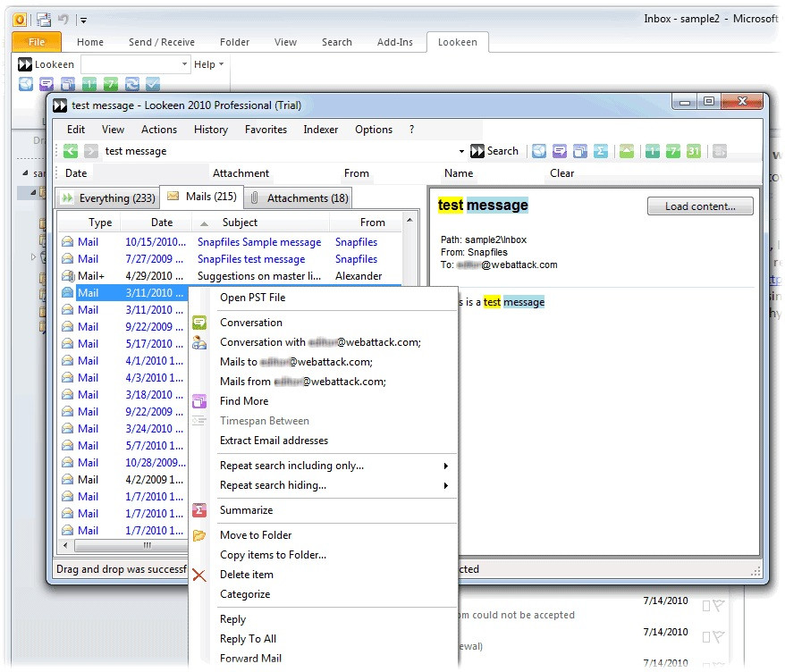Click the green calendar 31 icon in Lookeen window
Screen dimensions: 785x672
(694, 151)
